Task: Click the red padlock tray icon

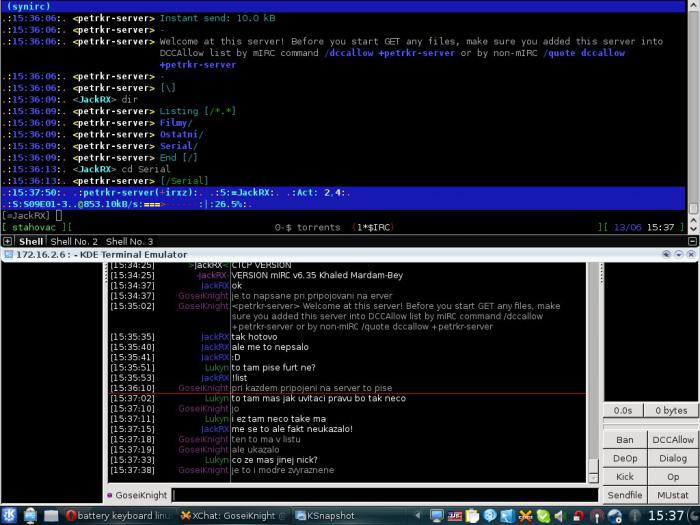Action: pyautogui.click(x=579, y=516)
